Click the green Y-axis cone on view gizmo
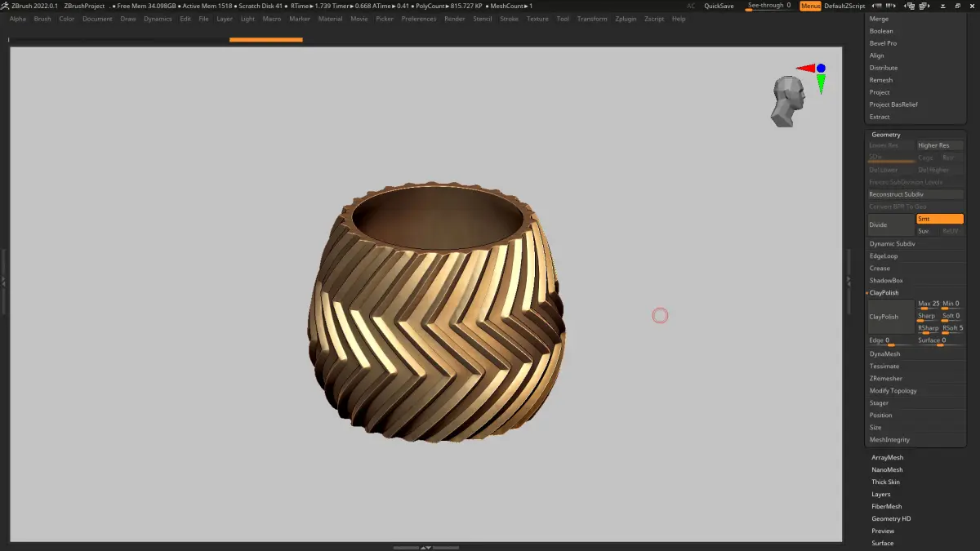This screenshot has width=980, height=551. point(821,83)
